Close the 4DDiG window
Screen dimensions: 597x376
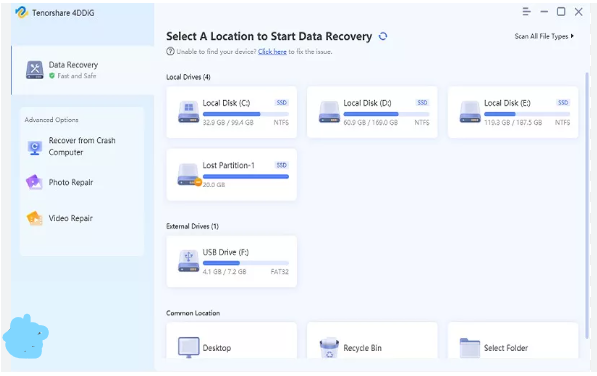click(x=578, y=12)
